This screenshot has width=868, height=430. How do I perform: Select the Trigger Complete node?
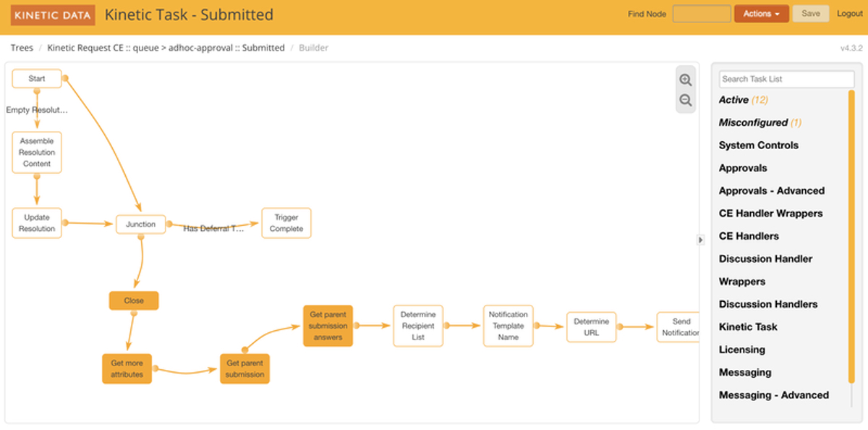coord(286,223)
